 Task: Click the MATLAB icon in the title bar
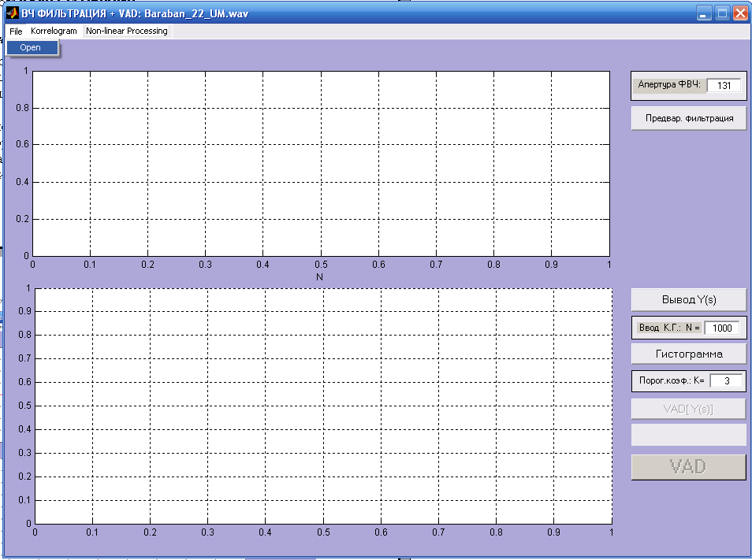click(x=13, y=13)
